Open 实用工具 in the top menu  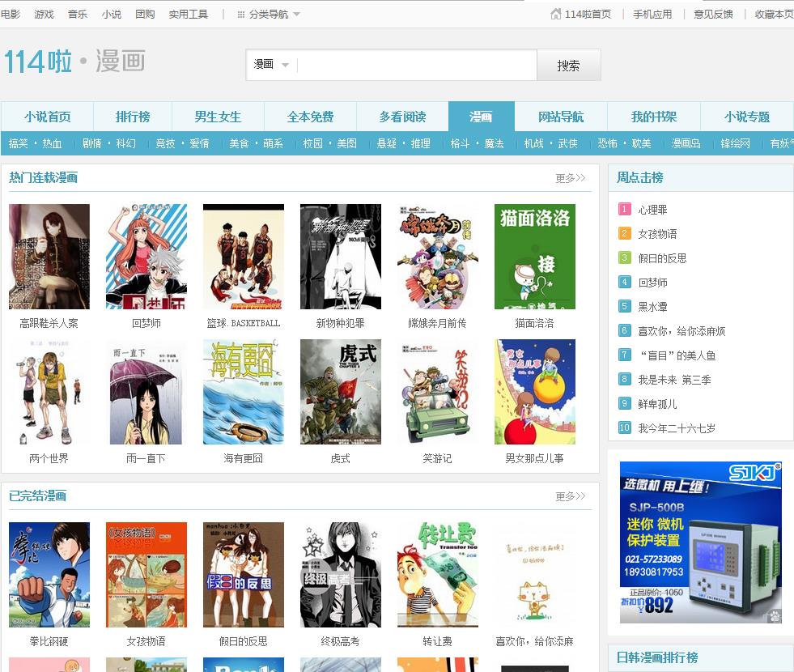pos(189,15)
